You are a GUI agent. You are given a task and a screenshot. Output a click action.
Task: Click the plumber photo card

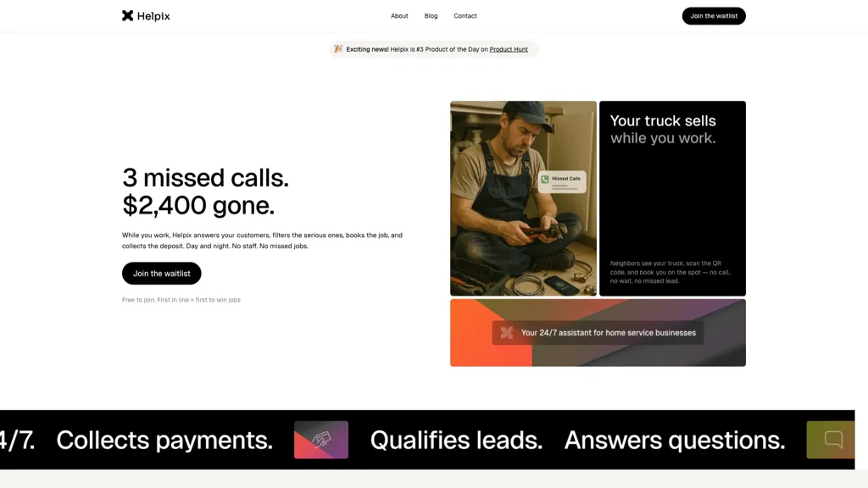point(523,198)
